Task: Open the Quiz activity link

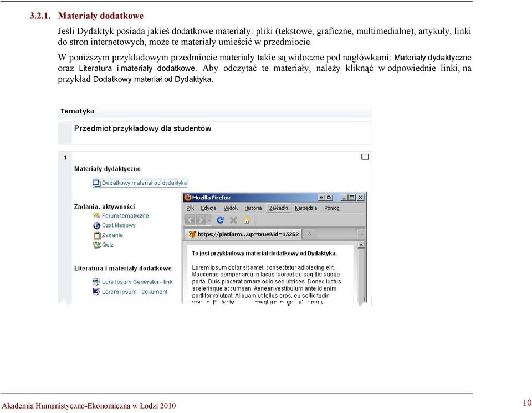Action: pyautogui.click(x=108, y=245)
